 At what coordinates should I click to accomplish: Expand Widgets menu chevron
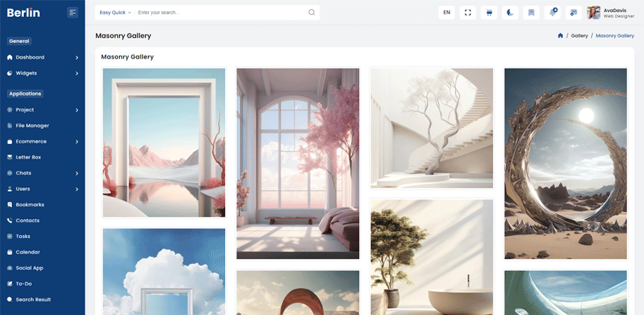pos(77,73)
